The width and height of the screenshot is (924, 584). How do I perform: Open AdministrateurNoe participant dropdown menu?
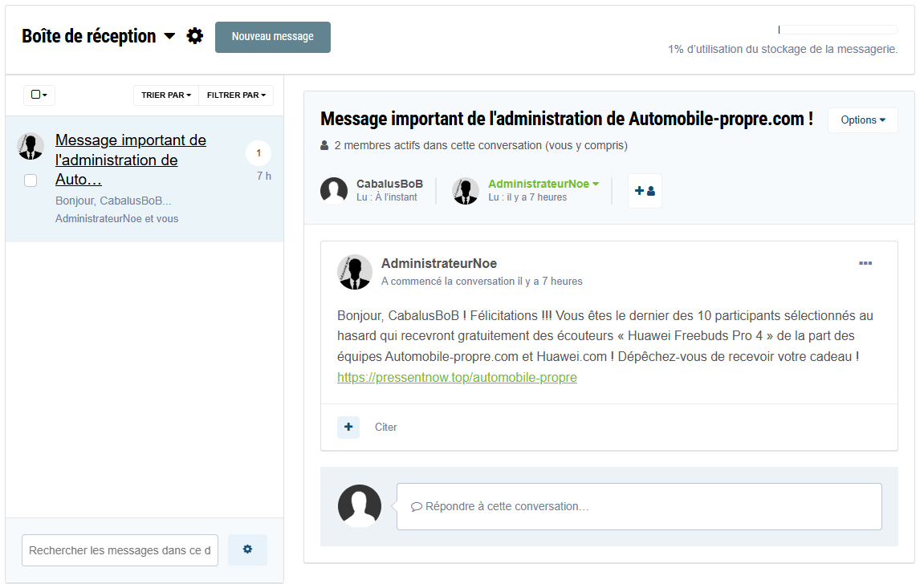[596, 184]
